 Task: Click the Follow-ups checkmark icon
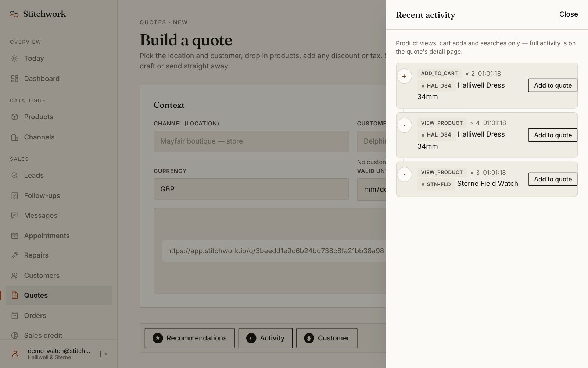tap(15, 196)
